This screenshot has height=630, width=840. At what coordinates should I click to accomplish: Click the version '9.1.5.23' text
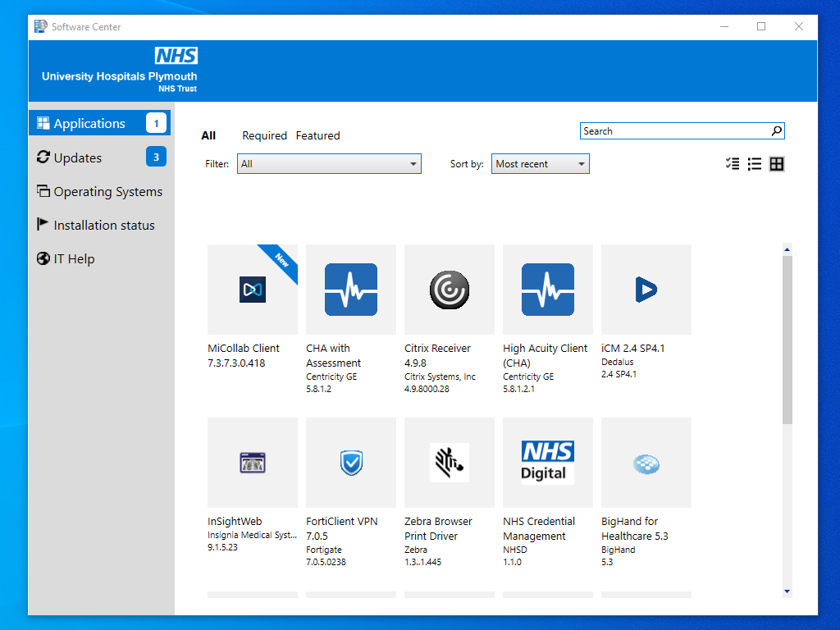pos(222,547)
